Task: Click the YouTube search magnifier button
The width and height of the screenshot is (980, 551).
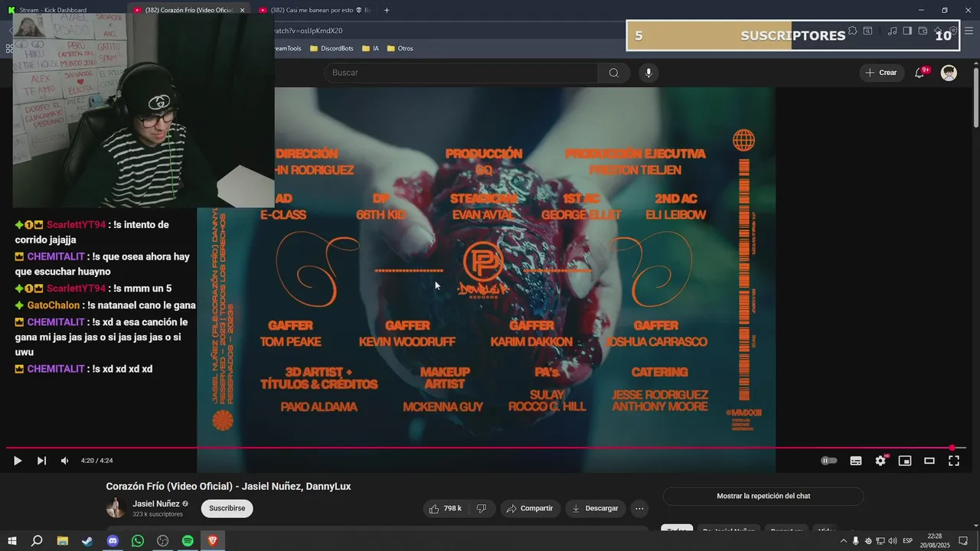Action: click(x=614, y=73)
